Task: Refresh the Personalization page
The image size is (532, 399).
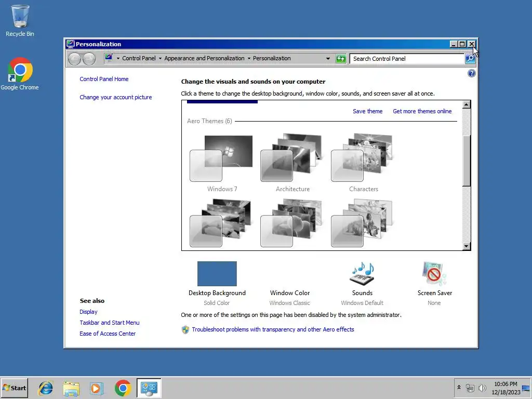Action: (341, 58)
